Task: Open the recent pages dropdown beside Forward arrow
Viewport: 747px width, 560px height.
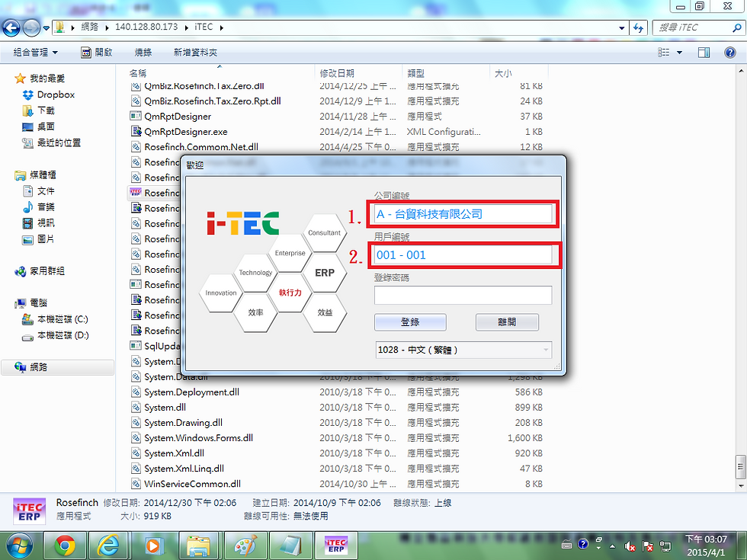Action: click(46, 28)
